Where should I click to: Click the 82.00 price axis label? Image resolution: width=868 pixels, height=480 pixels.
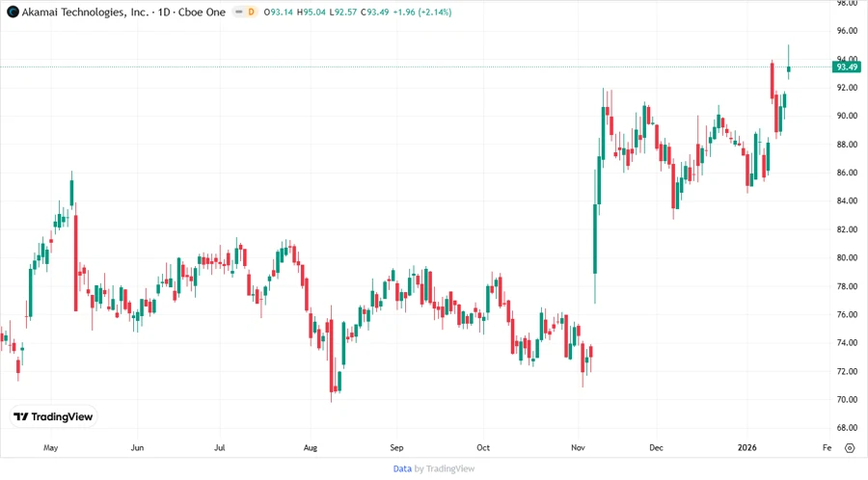[847, 229]
